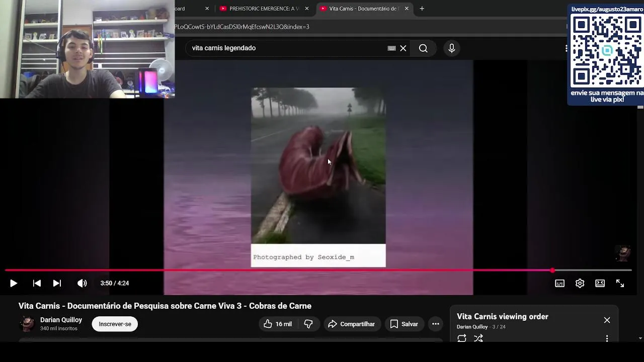Open Vita Carnis viewing order playlist title
Viewport: 644px width, 362px height.
pyautogui.click(x=502, y=317)
